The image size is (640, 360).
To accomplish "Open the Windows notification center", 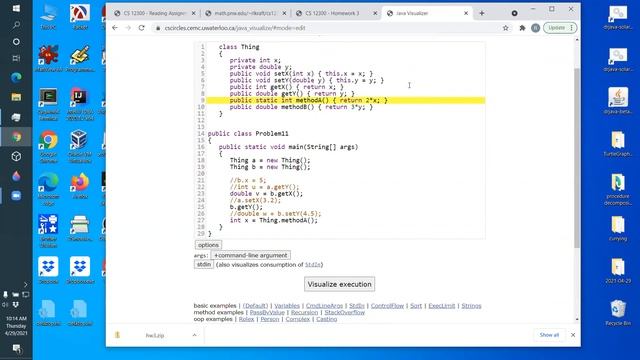I will (16, 348).
